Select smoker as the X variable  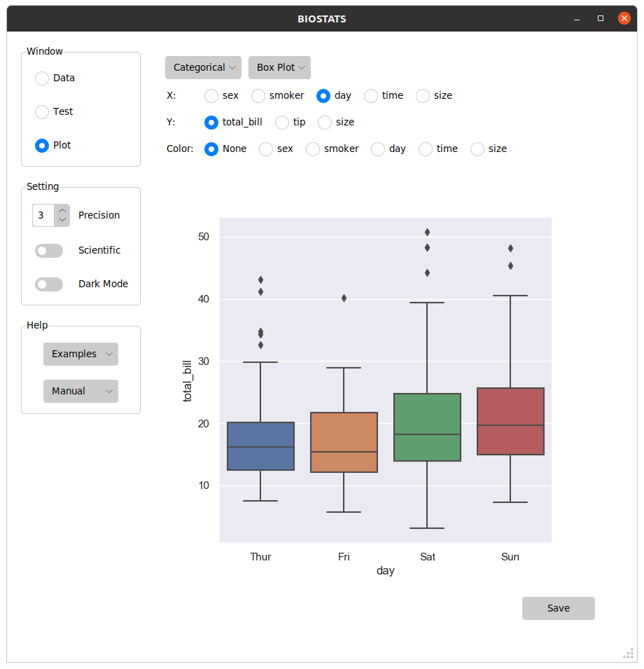[x=258, y=95]
